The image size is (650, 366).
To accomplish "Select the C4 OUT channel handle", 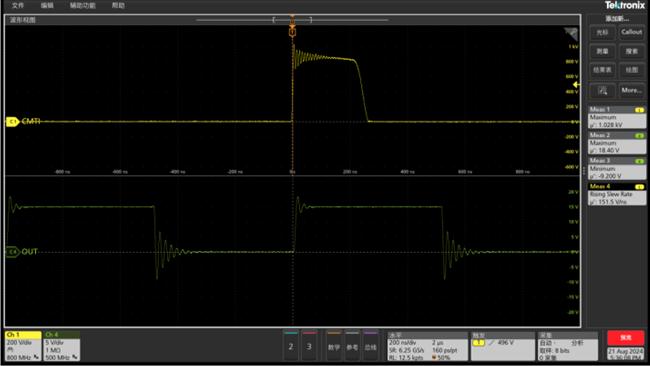I will (x=12, y=252).
